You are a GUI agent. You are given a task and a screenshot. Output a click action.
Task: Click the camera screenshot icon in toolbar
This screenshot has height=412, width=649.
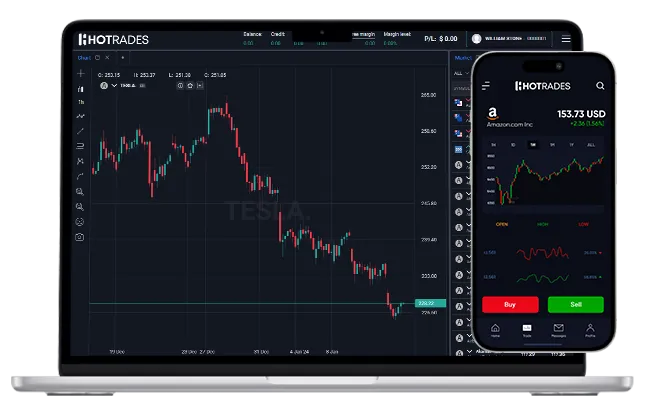click(x=80, y=236)
